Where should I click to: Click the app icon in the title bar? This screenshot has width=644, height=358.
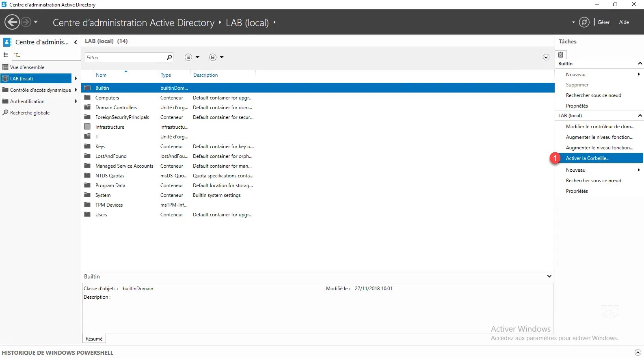tap(4, 4)
